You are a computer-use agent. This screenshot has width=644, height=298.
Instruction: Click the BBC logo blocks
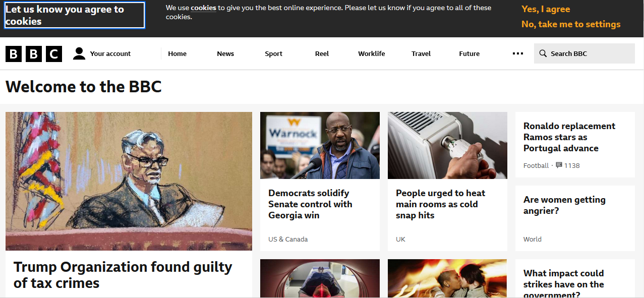pyautogui.click(x=34, y=53)
